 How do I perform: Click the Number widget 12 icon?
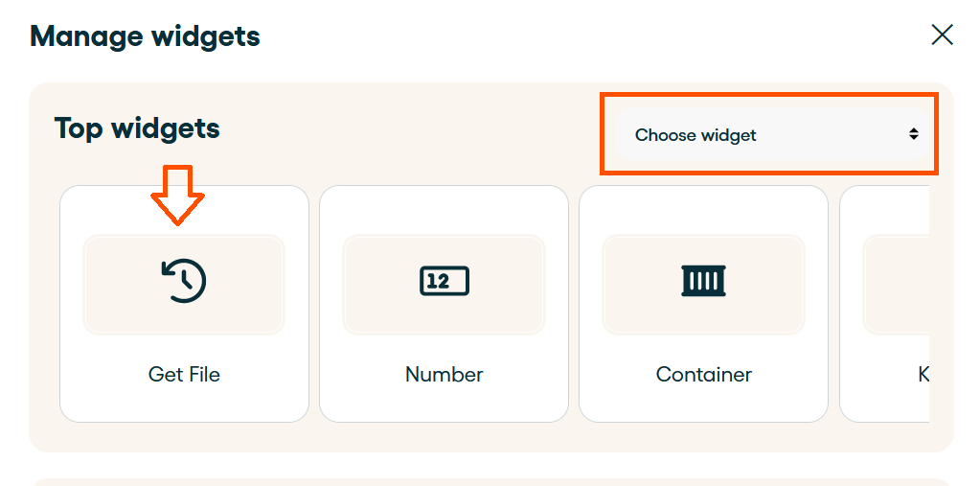pyautogui.click(x=444, y=282)
